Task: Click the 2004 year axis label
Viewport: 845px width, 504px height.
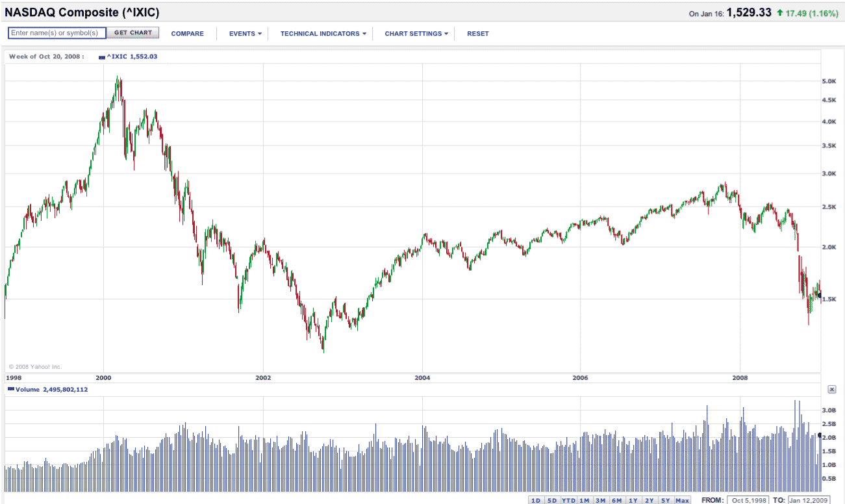Action: tap(422, 377)
